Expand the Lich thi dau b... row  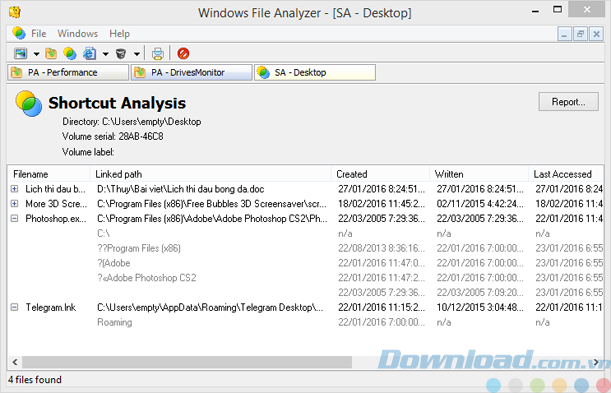click(14, 189)
